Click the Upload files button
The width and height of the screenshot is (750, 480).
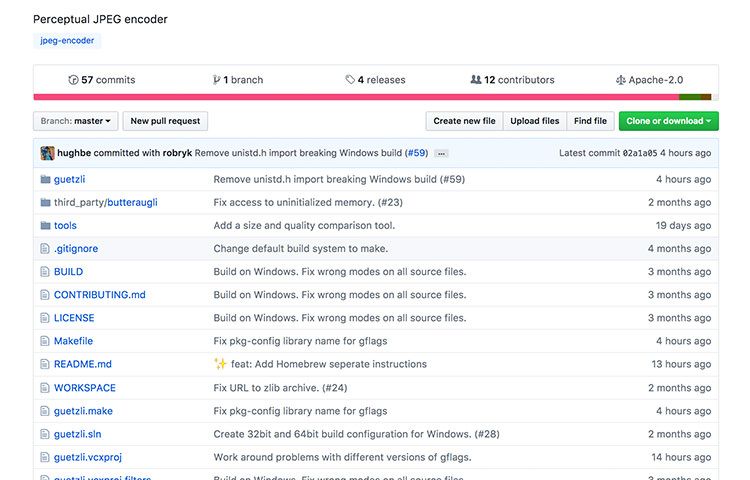(534, 121)
